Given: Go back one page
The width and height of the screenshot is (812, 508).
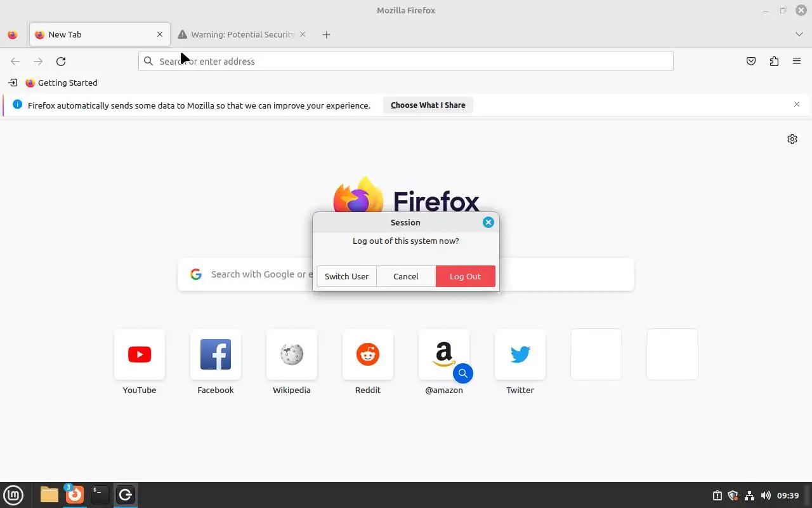Looking at the screenshot, I should coord(15,62).
